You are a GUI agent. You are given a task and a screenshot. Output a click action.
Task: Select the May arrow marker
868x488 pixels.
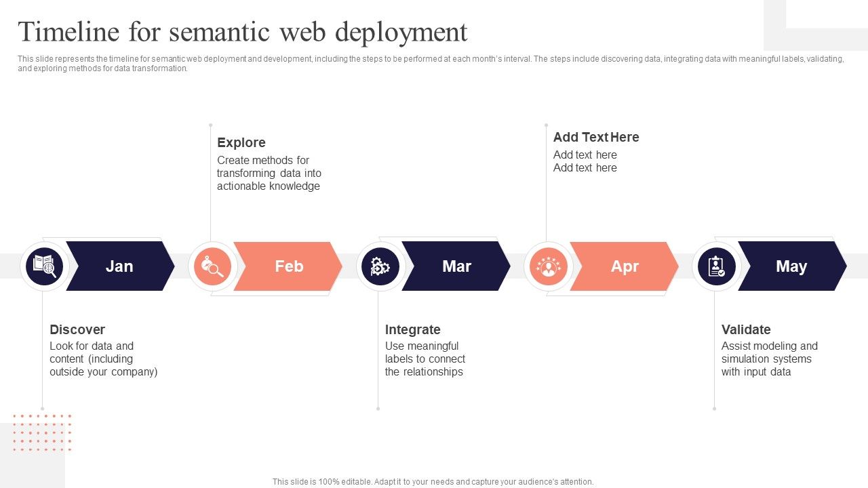click(792, 266)
